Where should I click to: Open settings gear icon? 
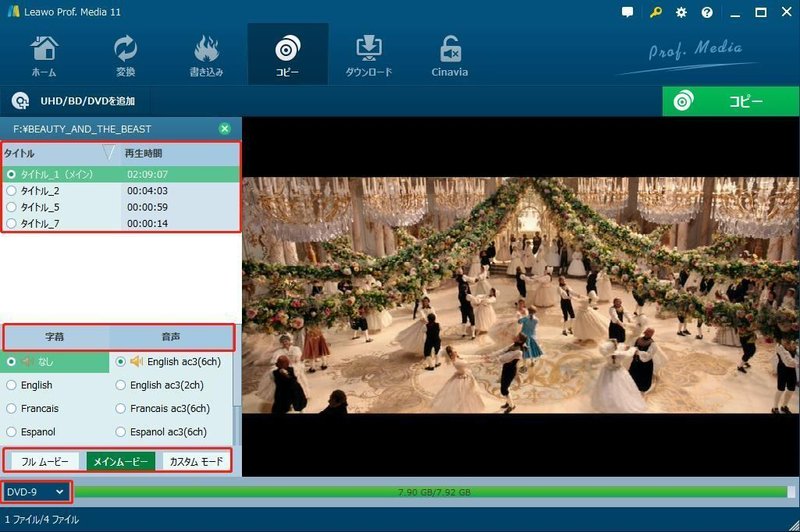pos(681,12)
